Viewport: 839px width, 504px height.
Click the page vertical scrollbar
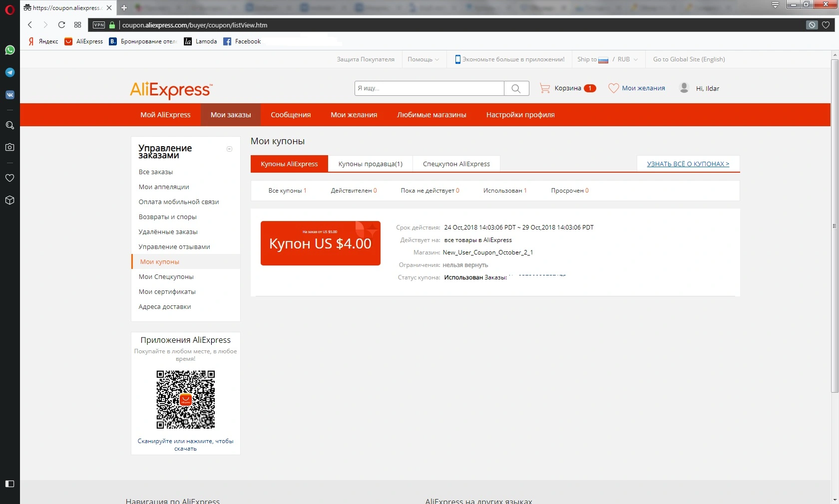click(x=835, y=226)
